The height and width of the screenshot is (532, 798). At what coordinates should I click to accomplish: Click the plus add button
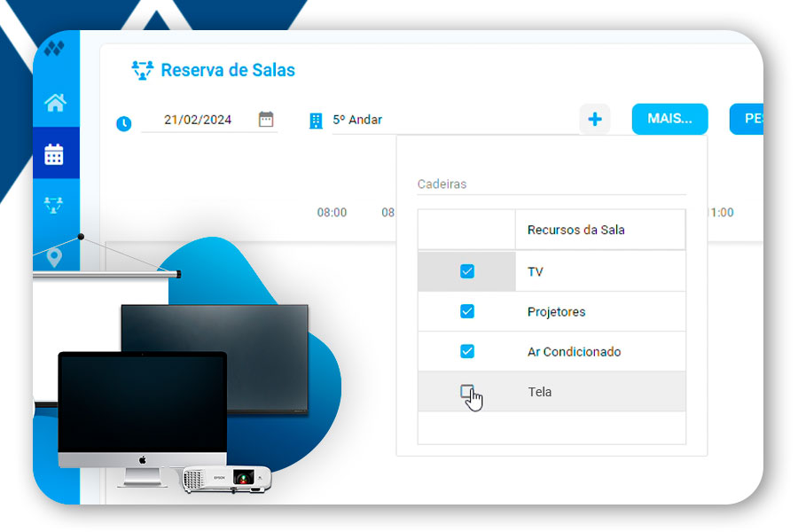(594, 119)
